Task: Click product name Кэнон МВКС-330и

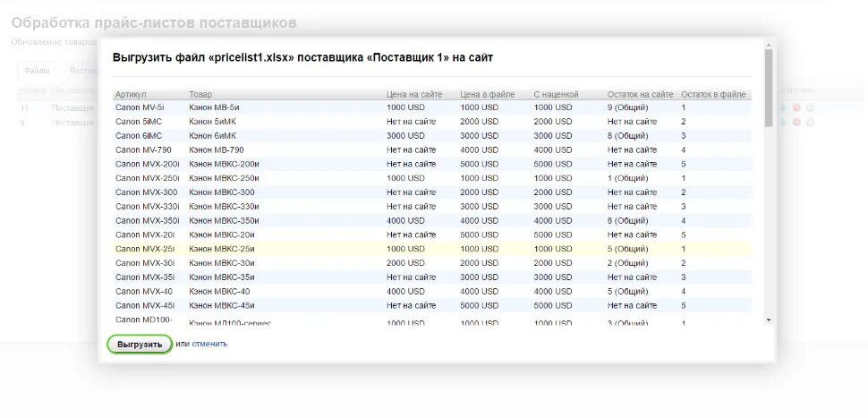Action: click(x=225, y=207)
